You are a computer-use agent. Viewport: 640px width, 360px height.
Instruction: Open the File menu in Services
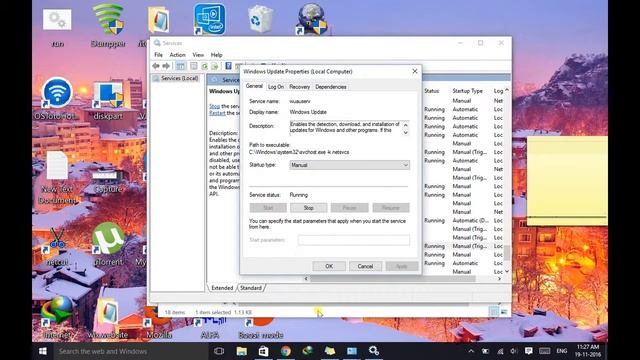(x=158, y=55)
